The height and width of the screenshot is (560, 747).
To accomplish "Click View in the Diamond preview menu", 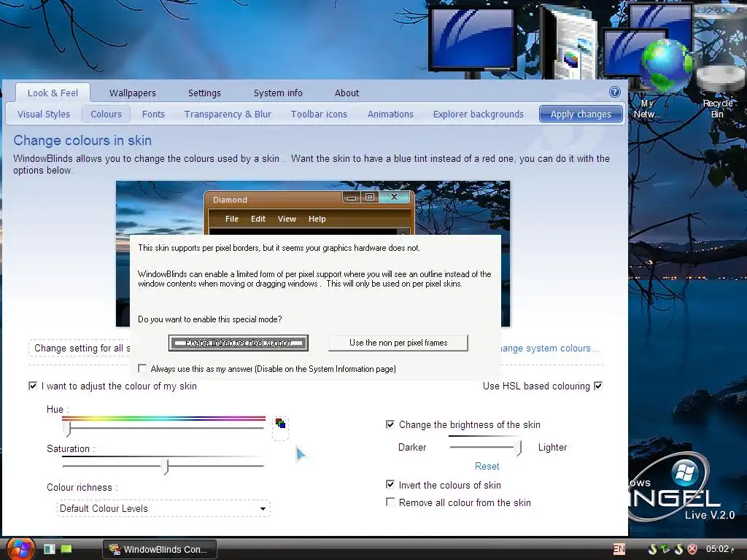I will [287, 219].
